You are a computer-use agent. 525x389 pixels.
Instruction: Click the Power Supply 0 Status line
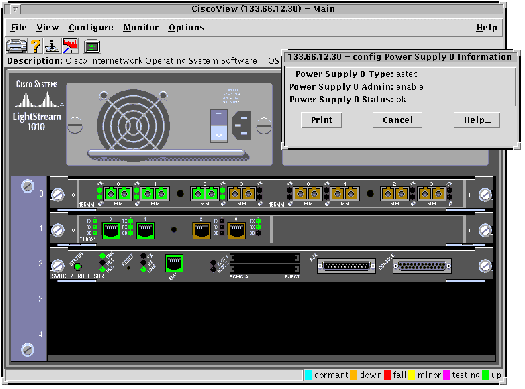coord(348,99)
